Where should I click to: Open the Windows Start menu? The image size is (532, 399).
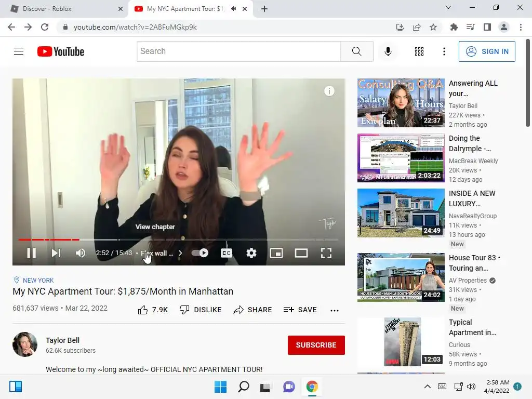[x=220, y=387]
